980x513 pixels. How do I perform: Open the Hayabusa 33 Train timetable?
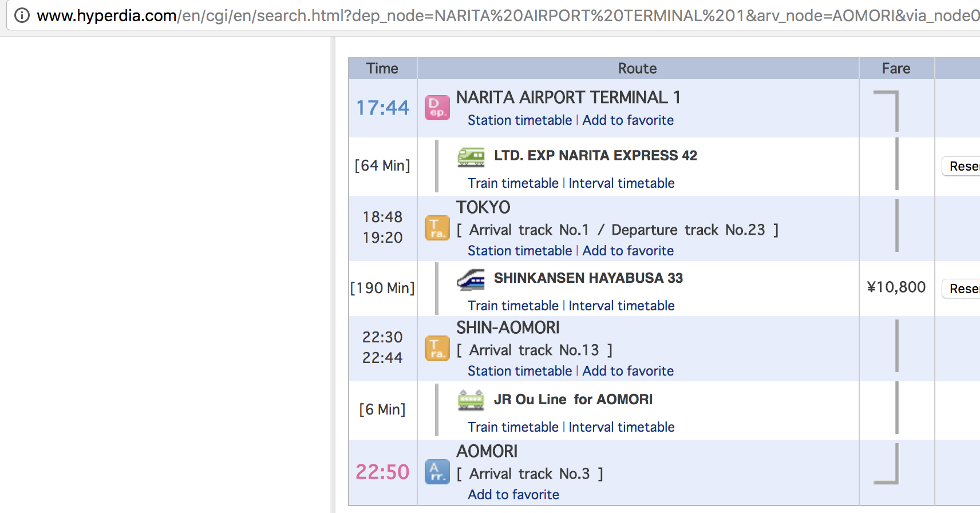[x=512, y=306]
